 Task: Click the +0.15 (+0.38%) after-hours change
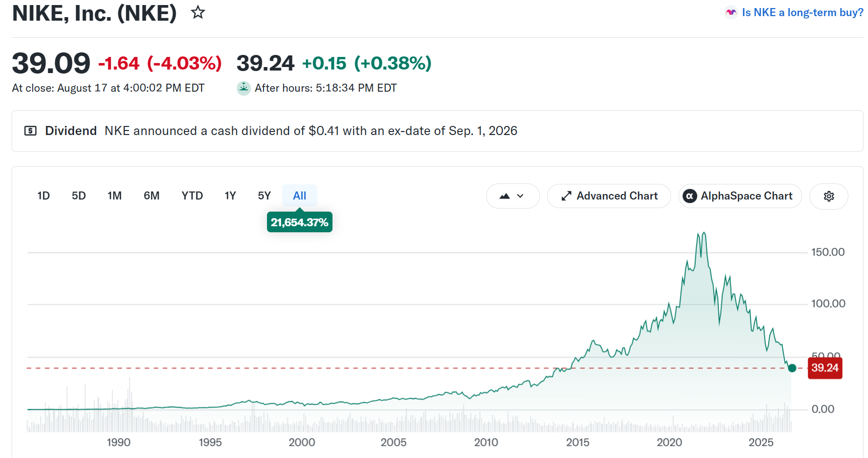click(x=367, y=63)
